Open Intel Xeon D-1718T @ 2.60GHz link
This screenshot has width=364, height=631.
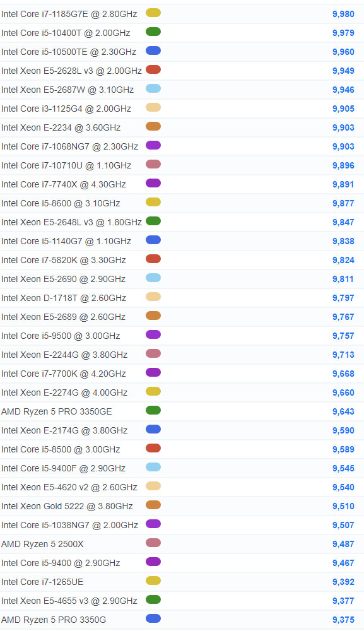(x=64, y=298)
